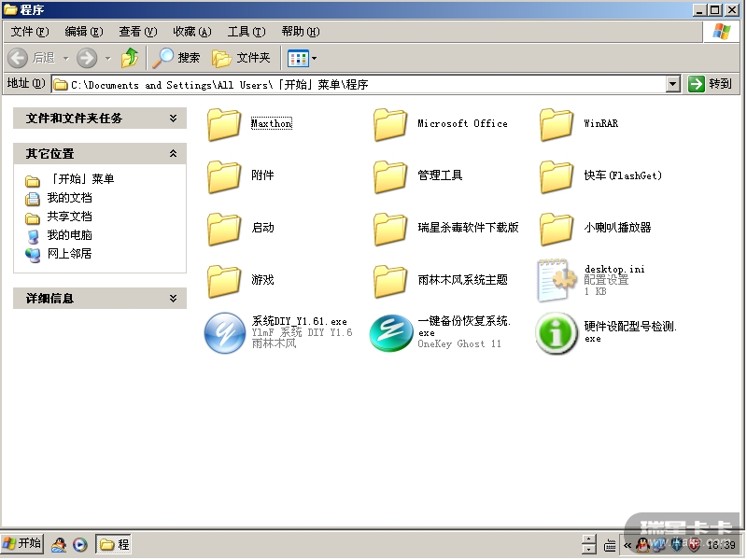Click the keyboard tray icon

[x=610, y=545]
